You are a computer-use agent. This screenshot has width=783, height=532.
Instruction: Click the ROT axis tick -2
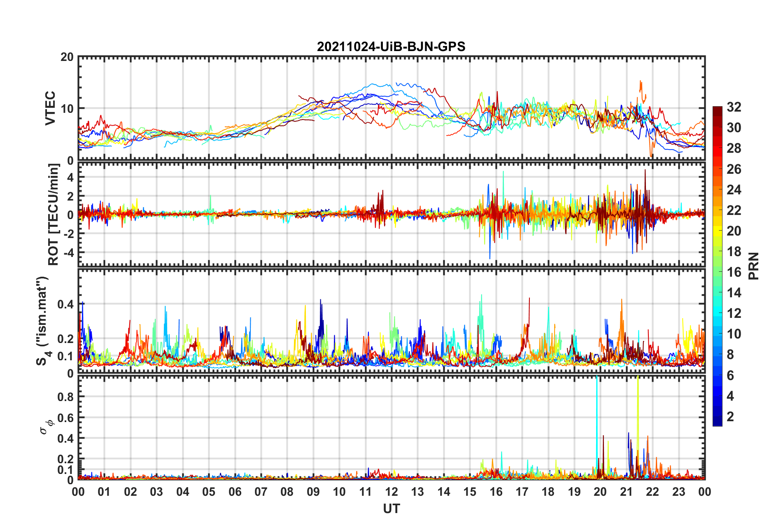pyautogui.click(x=69, y=233)
